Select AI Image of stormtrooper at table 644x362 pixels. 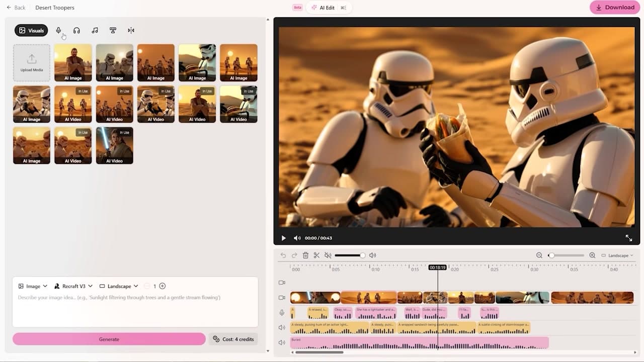(197, 63)
